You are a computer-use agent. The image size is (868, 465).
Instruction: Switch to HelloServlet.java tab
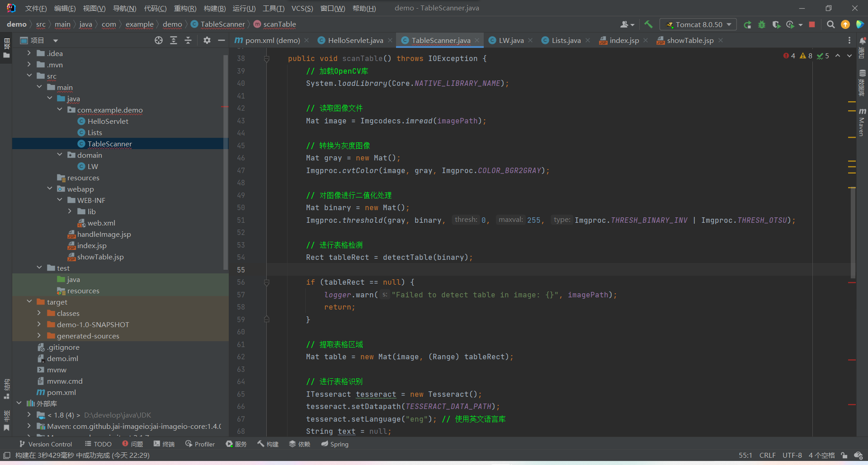coord(355,41)
